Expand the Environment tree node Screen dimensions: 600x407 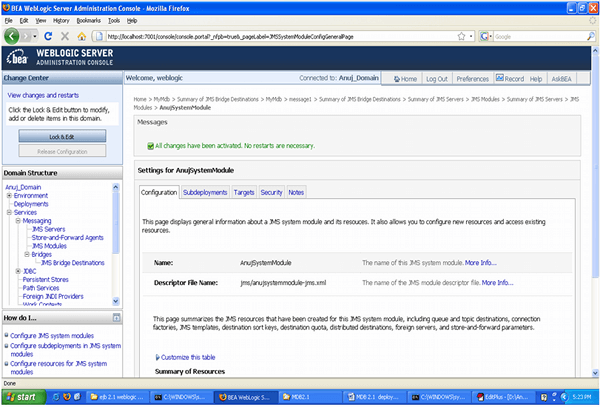point(9,195)
